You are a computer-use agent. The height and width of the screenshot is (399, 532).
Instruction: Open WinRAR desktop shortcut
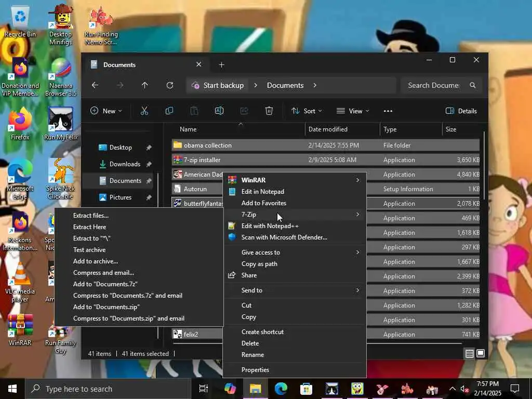[x=20, y=330]
